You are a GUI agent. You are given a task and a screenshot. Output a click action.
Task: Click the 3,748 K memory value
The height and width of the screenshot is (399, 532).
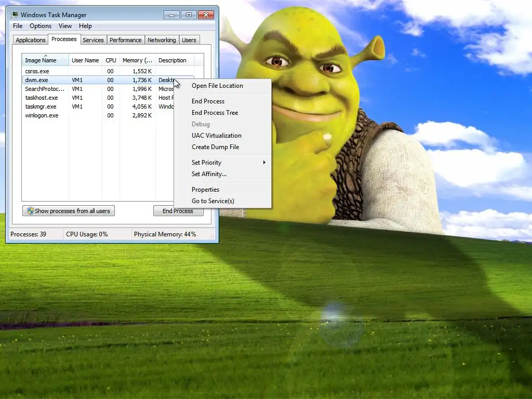pos(142,98)
